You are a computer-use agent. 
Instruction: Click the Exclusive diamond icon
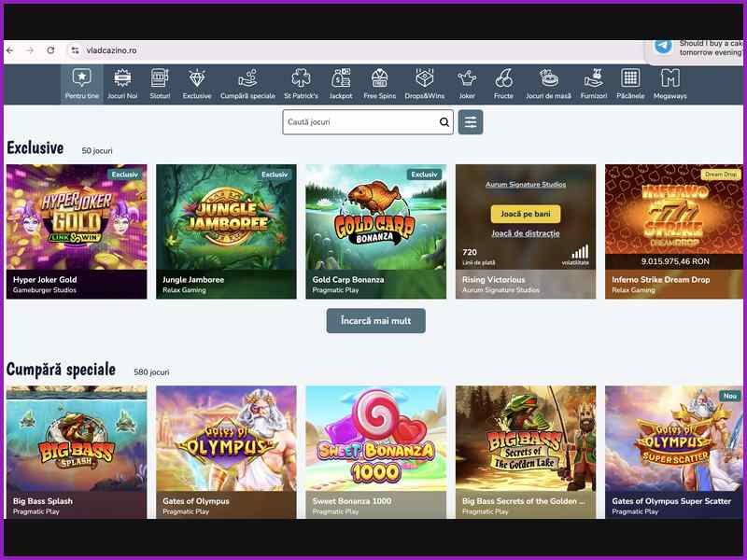pos(198,85)
